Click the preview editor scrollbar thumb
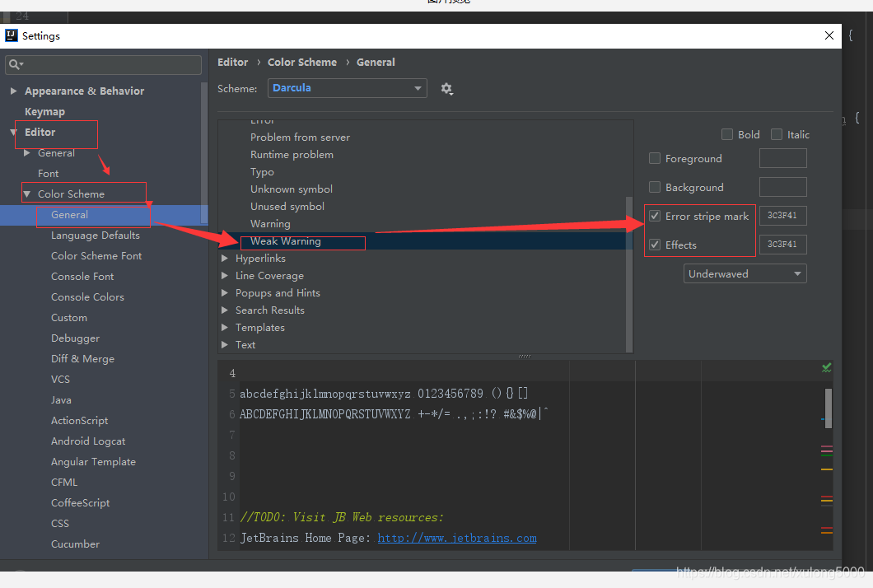 click(x=829, y=408)
